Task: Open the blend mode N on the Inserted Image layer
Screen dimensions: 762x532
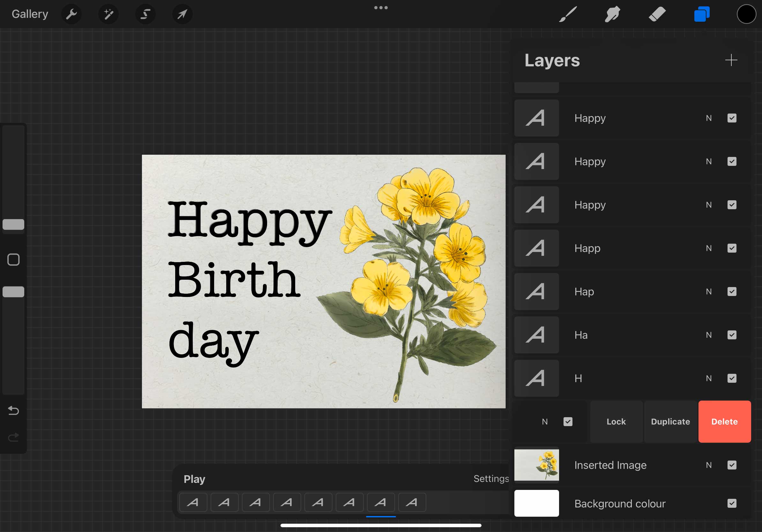Action: (709, 465)
